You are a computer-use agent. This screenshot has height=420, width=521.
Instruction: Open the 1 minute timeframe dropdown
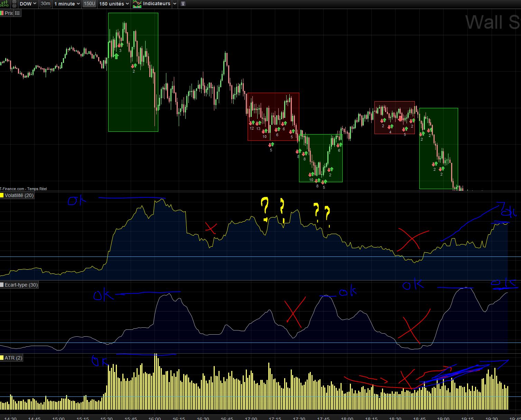[x=67, y=4]
